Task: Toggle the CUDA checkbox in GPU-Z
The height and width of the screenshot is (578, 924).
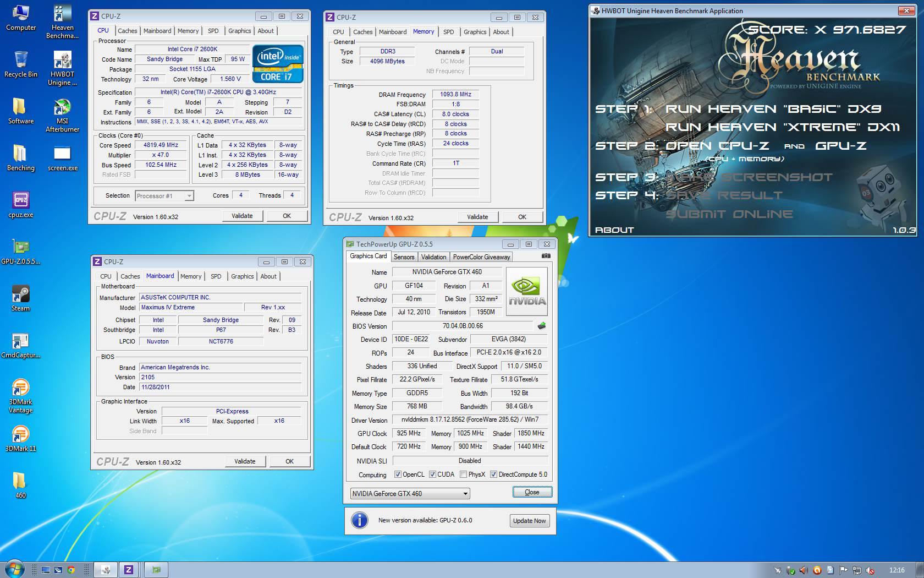Action: (432, 475)
